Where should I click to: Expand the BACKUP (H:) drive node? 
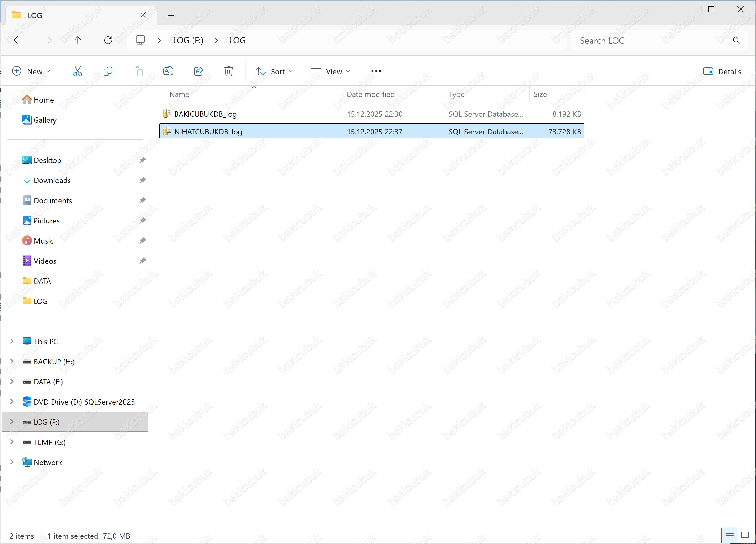pyautogui.click(x=12, y=361)
